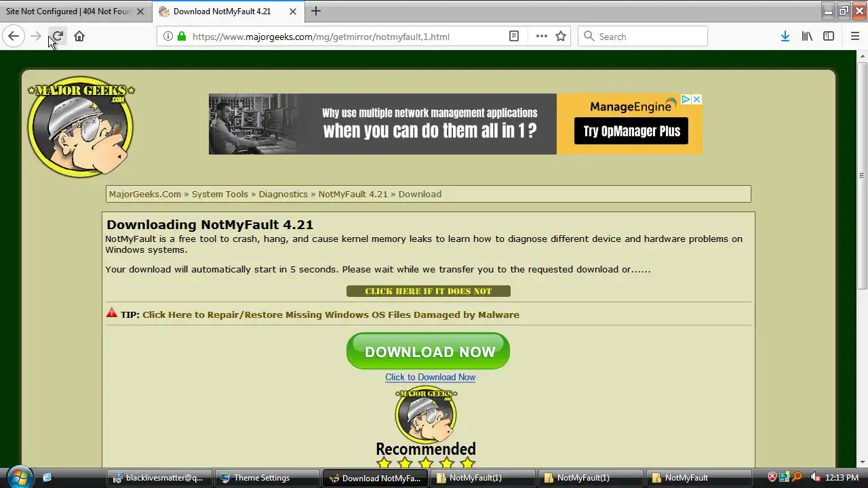Image resolution: width=868 pixels, height=488 pixels.
Task: Click the muted volume tray icon
Action: (815, 477)
